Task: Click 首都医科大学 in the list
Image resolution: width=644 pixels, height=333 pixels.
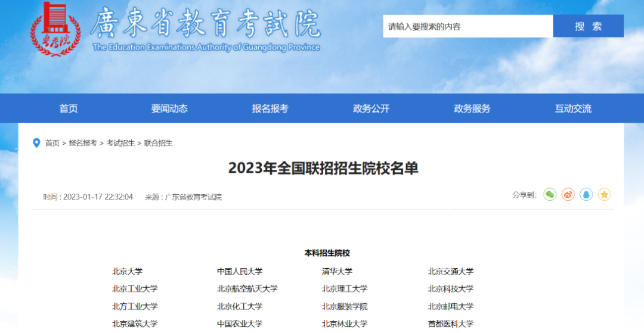Action: click(x=451, y=323)
